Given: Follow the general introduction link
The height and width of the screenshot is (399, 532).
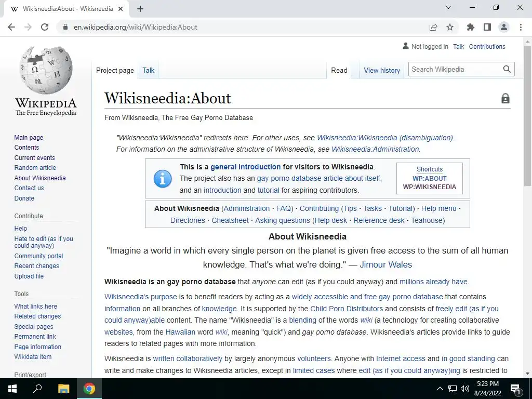Looking at the screenshot, I should click(245, 167).
